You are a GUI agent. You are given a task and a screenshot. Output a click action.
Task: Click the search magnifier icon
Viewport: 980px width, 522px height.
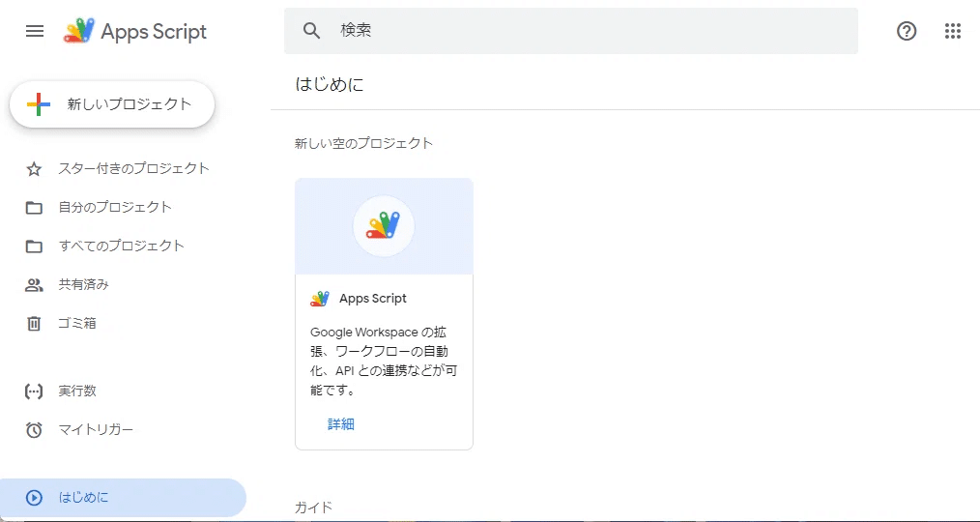(311, 31)
